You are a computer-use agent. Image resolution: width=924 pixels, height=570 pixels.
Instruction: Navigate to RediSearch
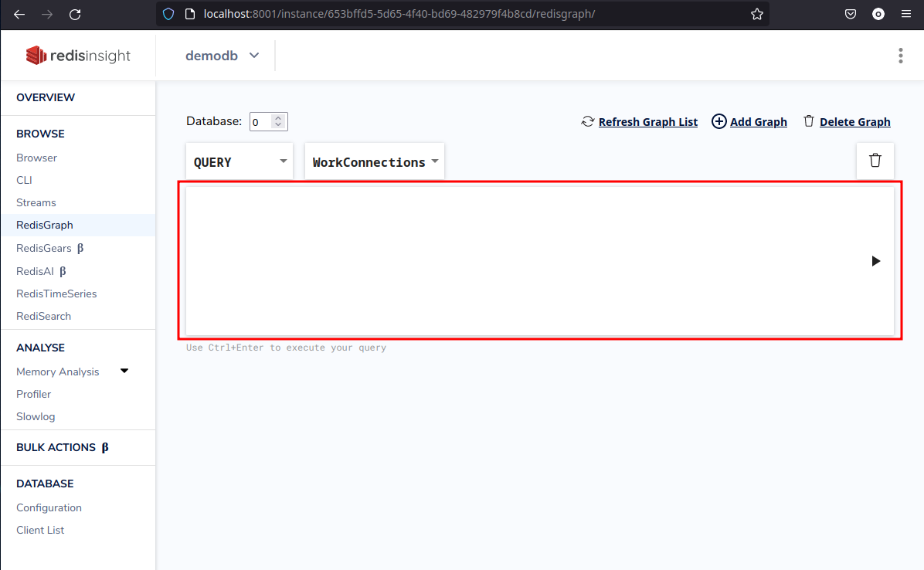pos(43,316)
